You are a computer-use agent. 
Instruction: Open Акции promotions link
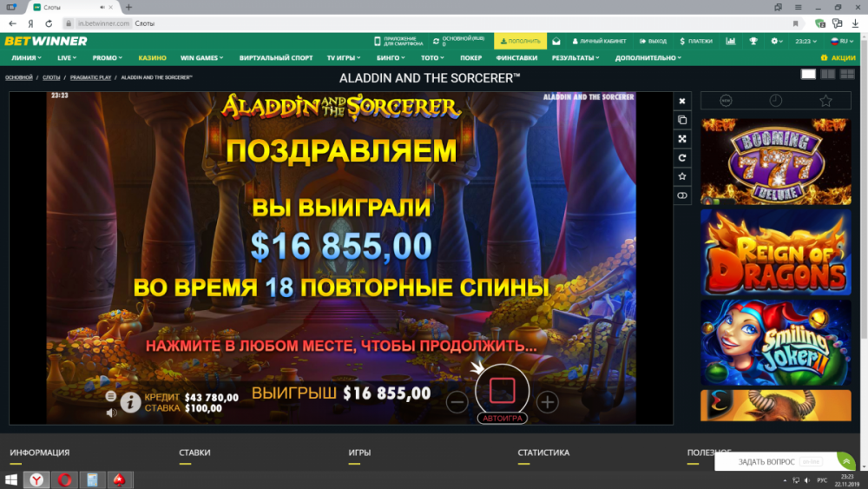(838, 57)
